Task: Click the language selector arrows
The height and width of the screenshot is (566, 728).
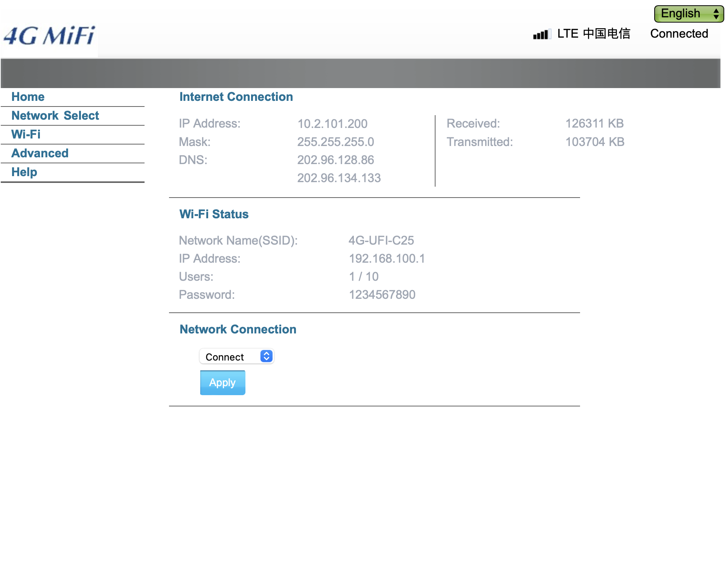Action: point(716,14)
